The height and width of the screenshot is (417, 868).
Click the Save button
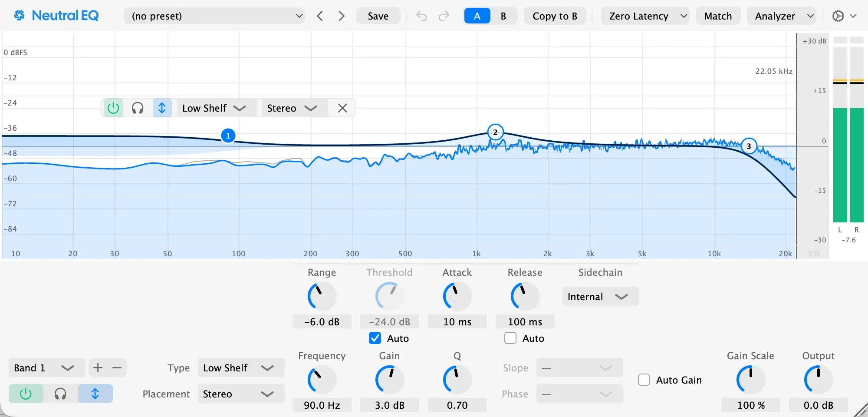pyautogui.click(x=378, y=16)
